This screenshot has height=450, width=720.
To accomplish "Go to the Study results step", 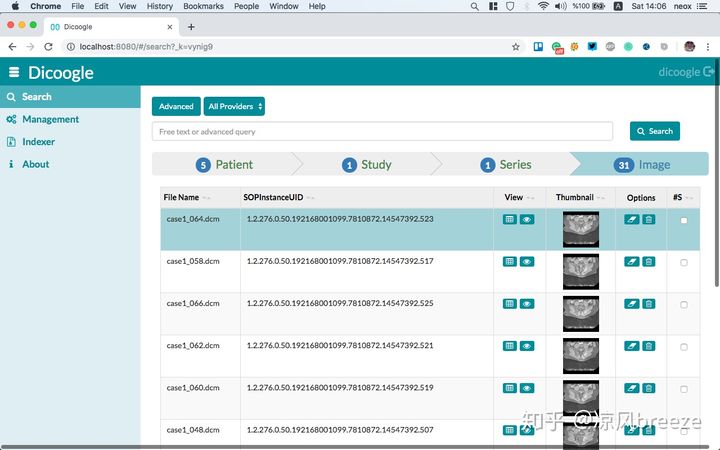I will tap(366, 164).
